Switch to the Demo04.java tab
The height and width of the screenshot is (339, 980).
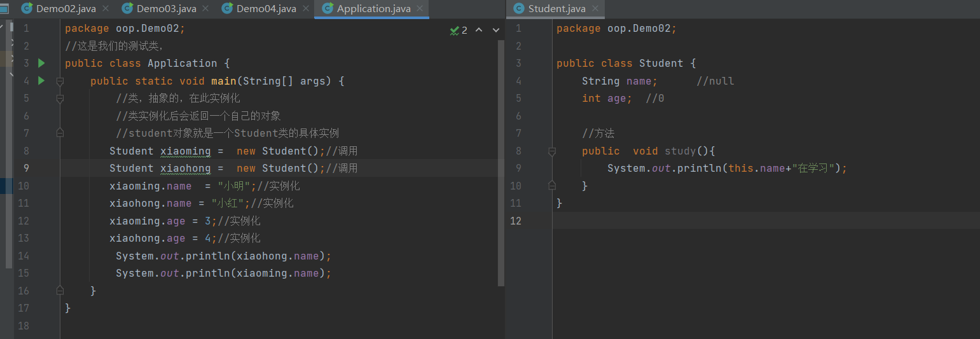(x=266, y=9)
